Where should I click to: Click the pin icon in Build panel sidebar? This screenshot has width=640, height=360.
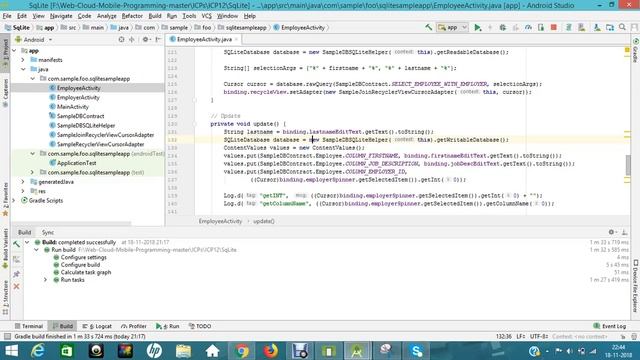tap(16, 274)
